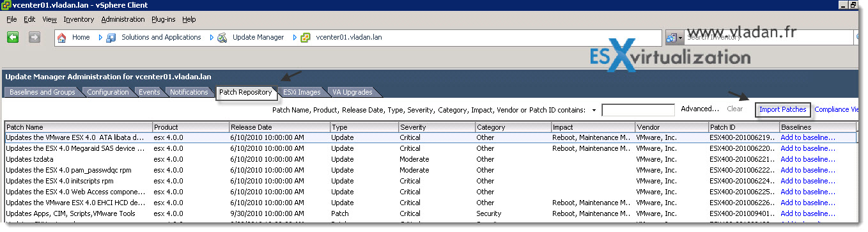868x232 pixels.
Task: Click the patch filter text field
Action: click(638, 110)
